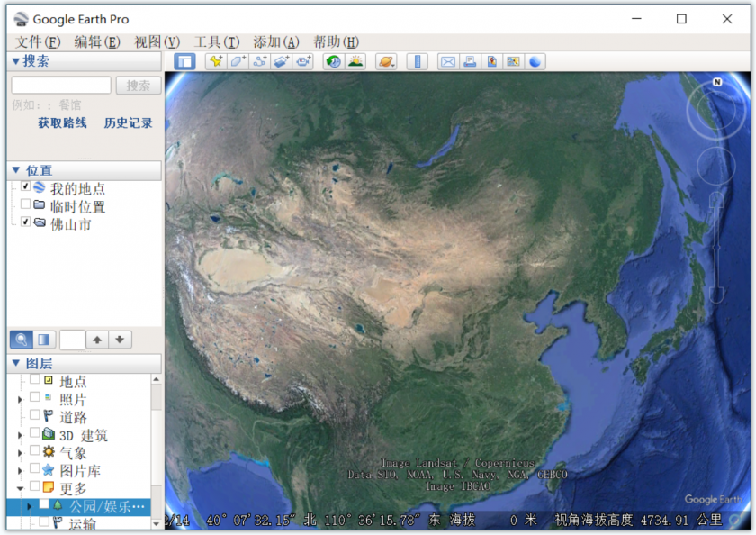
Task: Click the zoom slider on the map
Action: click(x=717, y=247)
